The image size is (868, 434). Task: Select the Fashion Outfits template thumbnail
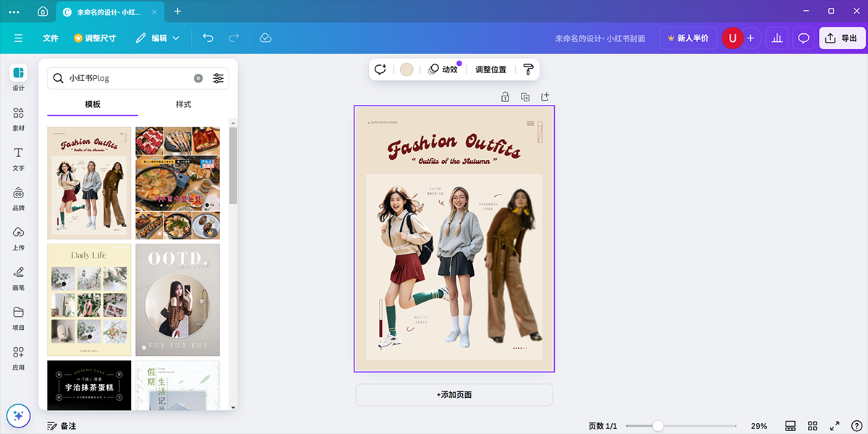click(88, 182)
